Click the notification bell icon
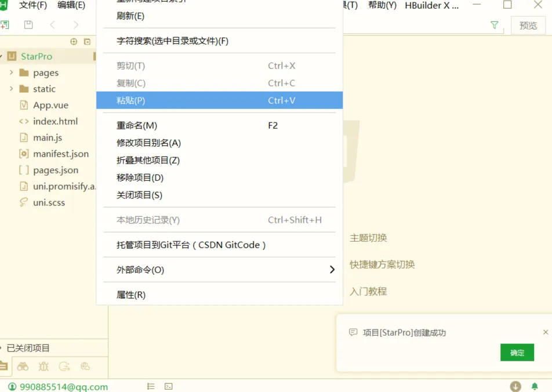Image resolution: width=552 pixels, height=392 pixels. tap(534, 386)
